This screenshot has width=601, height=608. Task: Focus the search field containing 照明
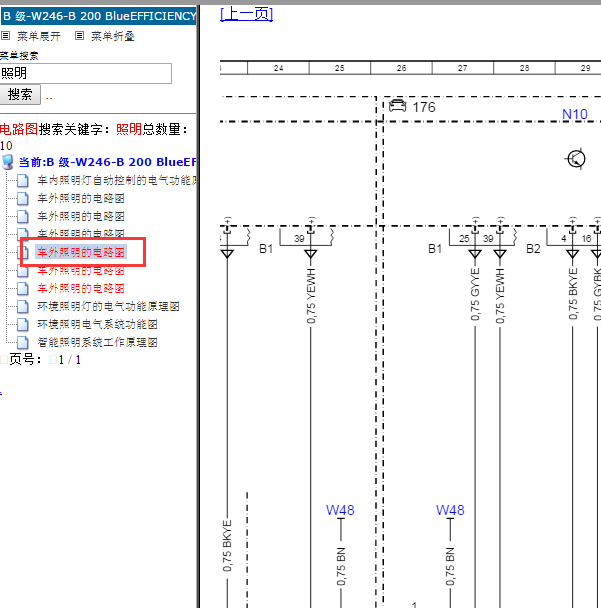click(86, 73)
